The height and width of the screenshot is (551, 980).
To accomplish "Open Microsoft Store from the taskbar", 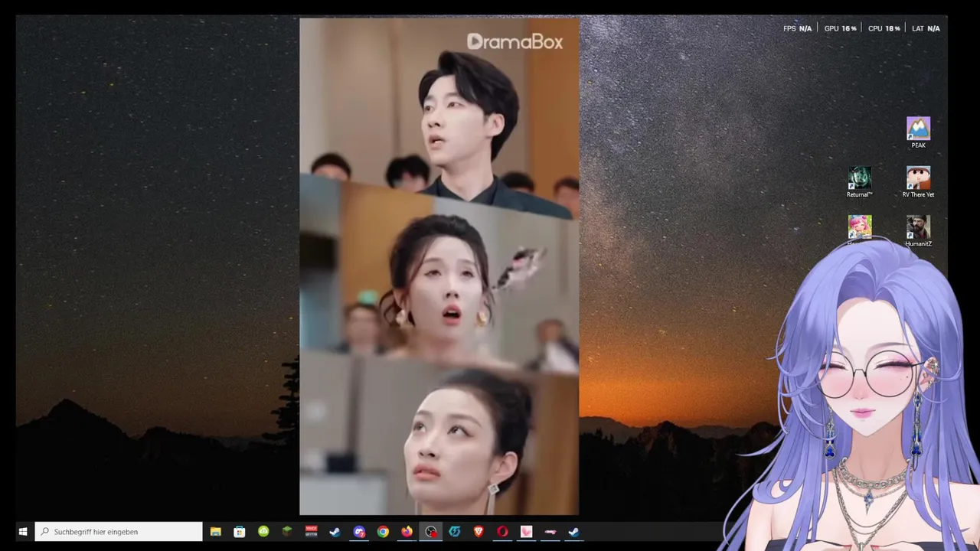I will [x=240, y=532].
